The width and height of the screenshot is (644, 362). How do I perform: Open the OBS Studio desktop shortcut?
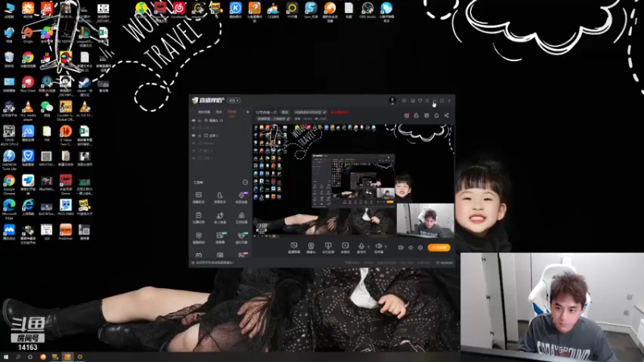pos(367,10)
